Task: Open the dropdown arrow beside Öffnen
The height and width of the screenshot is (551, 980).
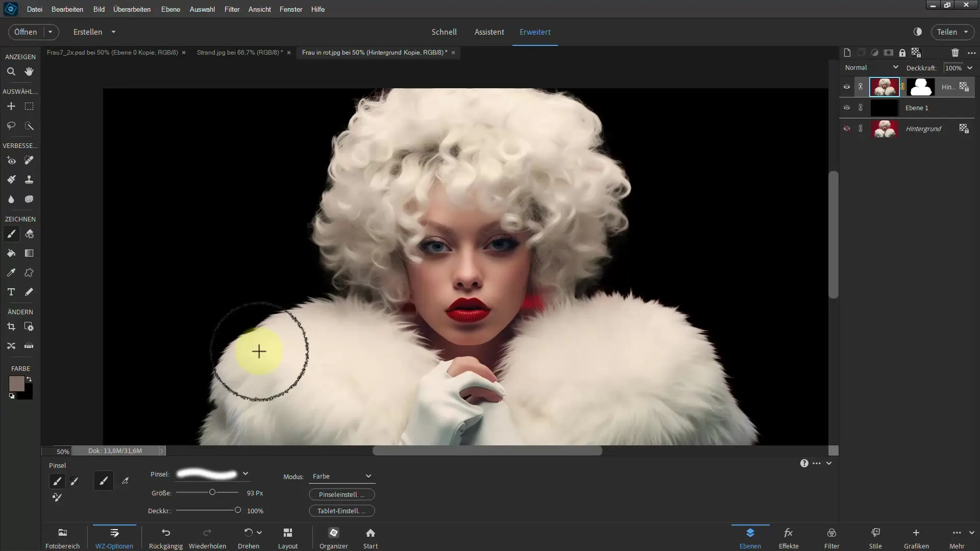Action: click(x=50, y=32)
